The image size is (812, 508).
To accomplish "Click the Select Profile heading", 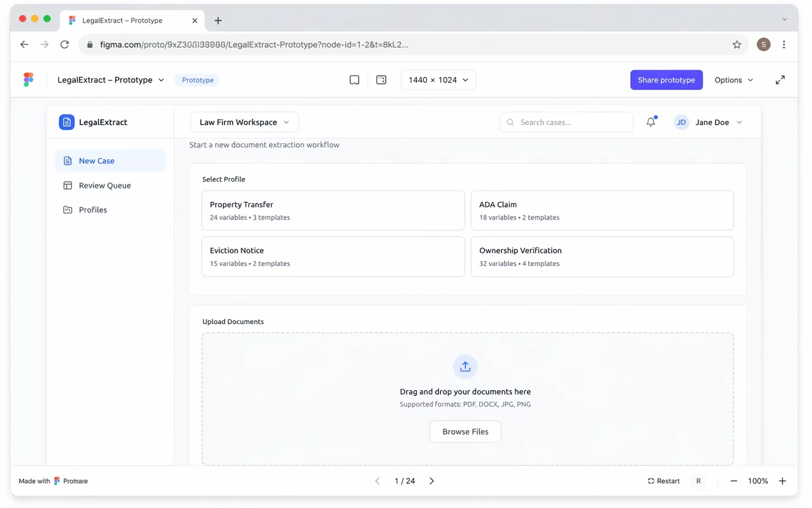I will coord(224,179).
